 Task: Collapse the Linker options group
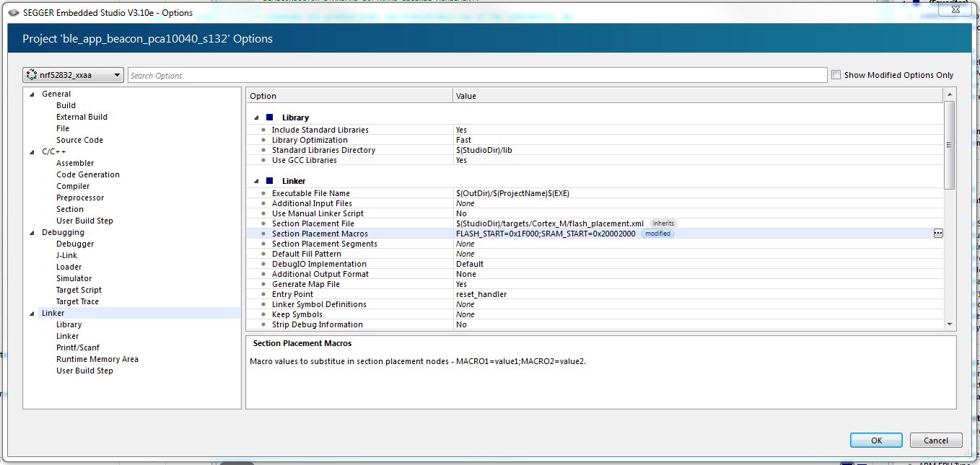(256, 180)
